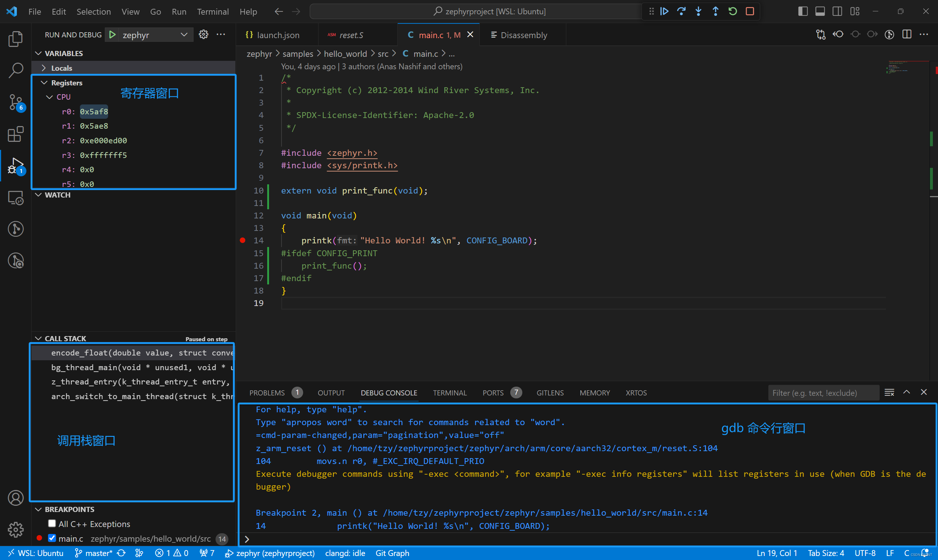Toggle the breakpoint on line 14
Image resolution: width=938 pixels, height=560 pixels.
point(243,240)
